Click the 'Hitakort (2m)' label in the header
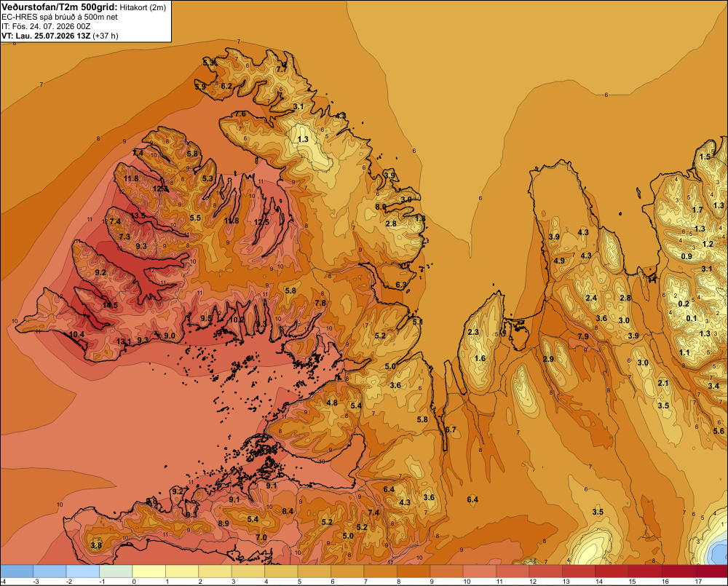The width and height of the screenshot is (728, 586). coord(143,7)
